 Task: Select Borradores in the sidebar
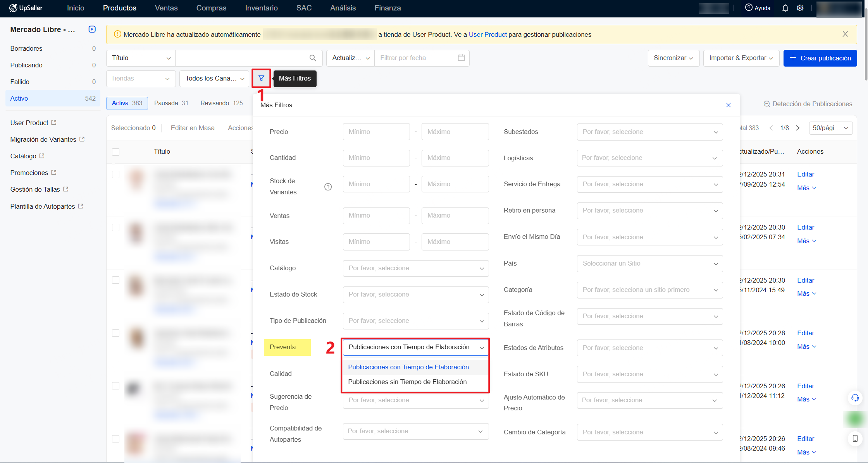53,48
